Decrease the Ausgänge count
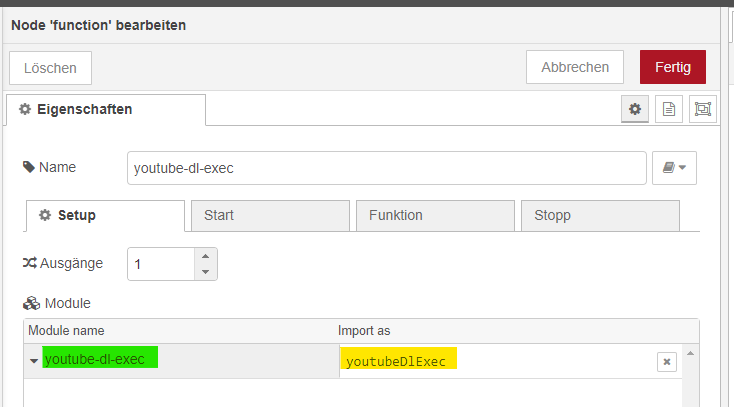Screen dimensions: 734x407 click(205, 271)
